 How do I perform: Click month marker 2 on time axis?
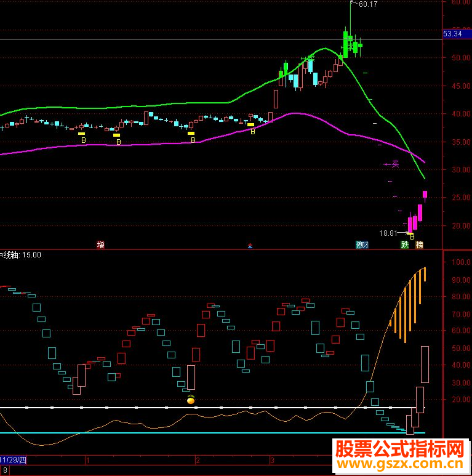click(198, 461)
